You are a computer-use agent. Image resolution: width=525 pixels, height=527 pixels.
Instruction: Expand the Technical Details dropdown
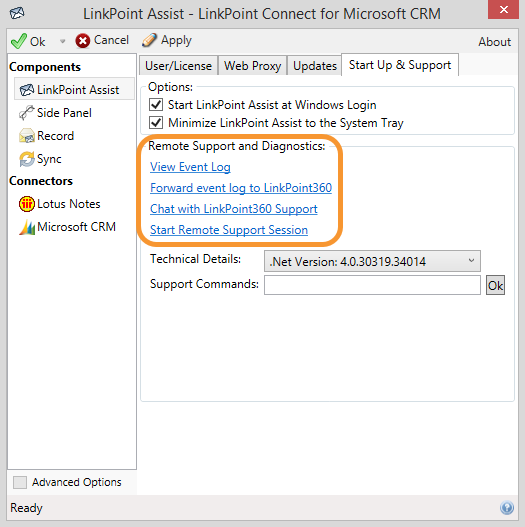click(372, 261)
